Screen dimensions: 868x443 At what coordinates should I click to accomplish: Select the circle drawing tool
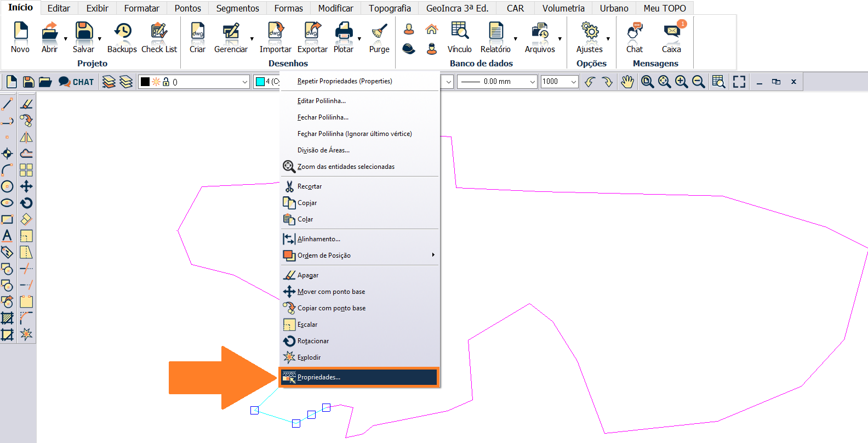pos(7,186)
